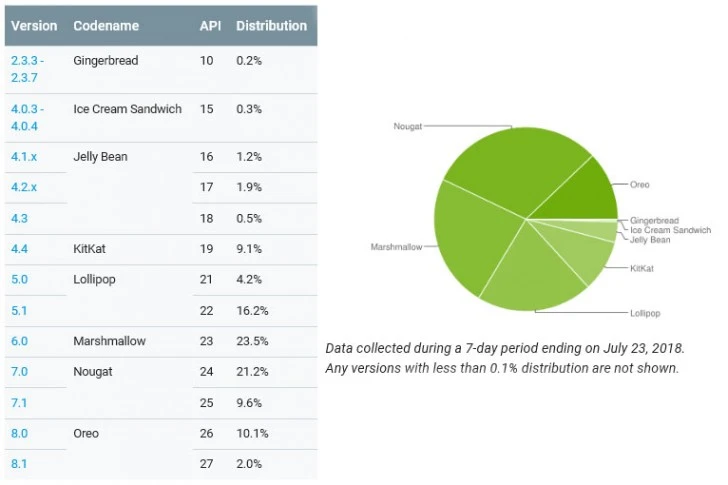This screenshot has width=728, height=485.
Task: Click the Gingerbread label beside the pie chart
Action: pos(655,220)
